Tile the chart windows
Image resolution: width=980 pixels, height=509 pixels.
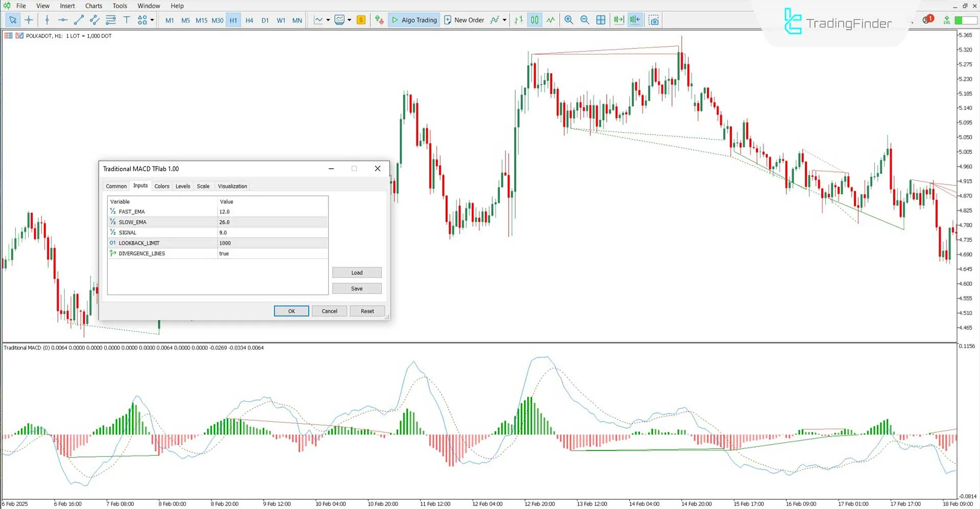pyautogui.click(x=601, y=20)
